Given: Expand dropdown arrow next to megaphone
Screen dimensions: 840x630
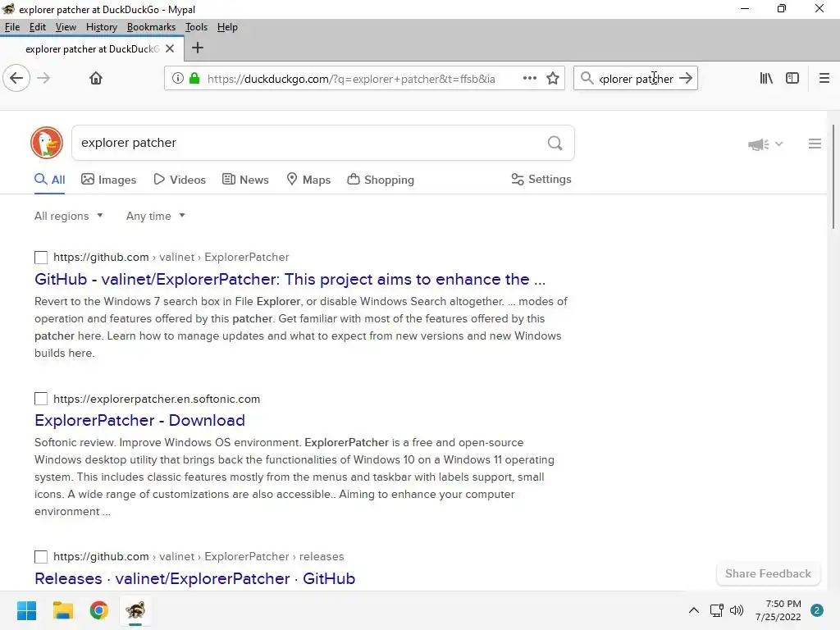Looking at the screenshot, I should (x=779, y=144).
